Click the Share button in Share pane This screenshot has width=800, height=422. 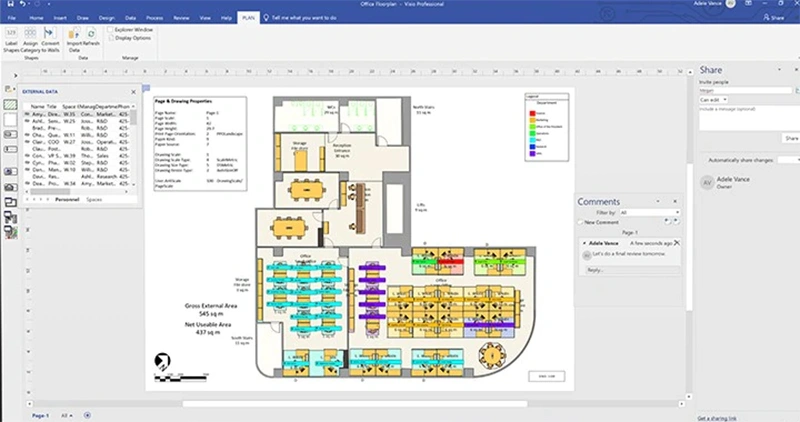[x=791, y=138]
